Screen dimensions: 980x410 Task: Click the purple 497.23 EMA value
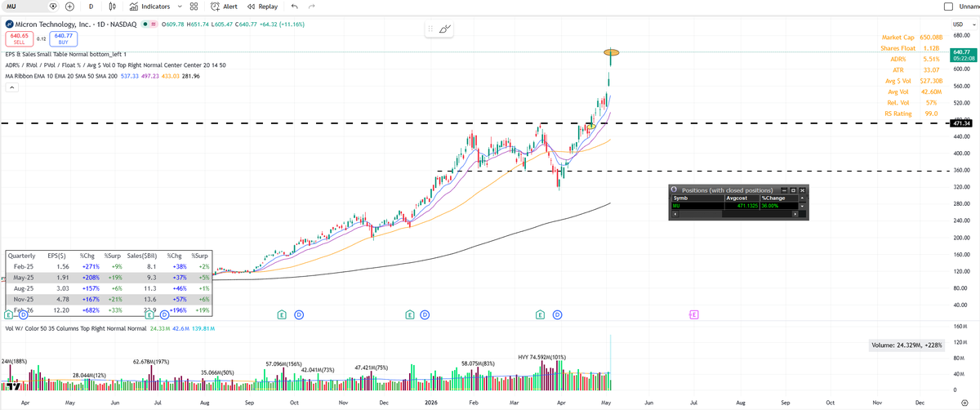149,76
